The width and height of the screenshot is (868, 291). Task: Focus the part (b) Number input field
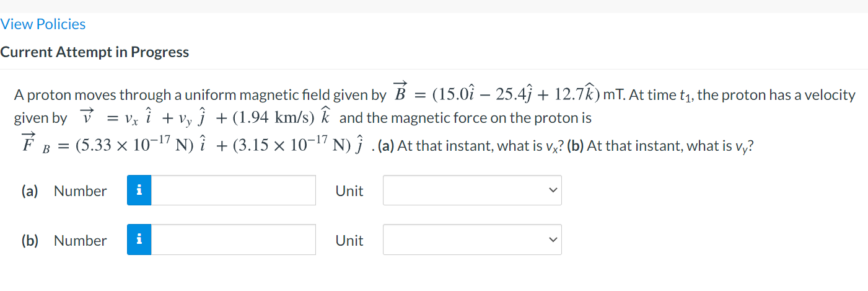[234, 240]
